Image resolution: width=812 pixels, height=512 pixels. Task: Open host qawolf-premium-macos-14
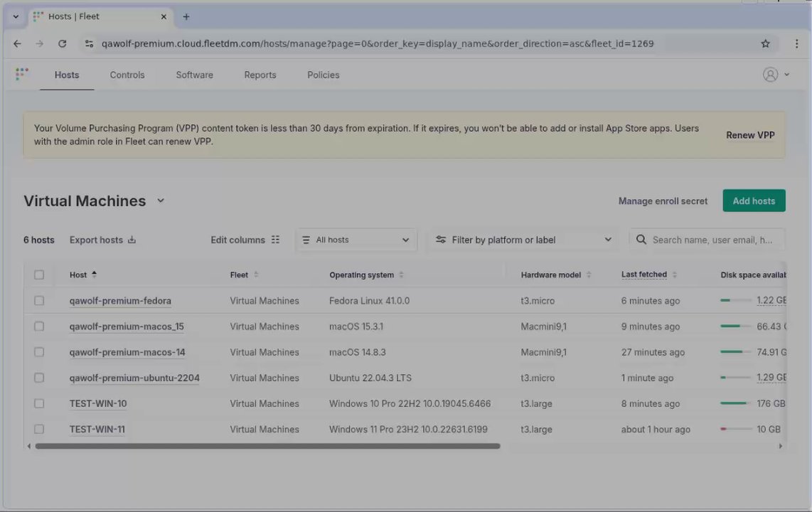coord(127,352)
